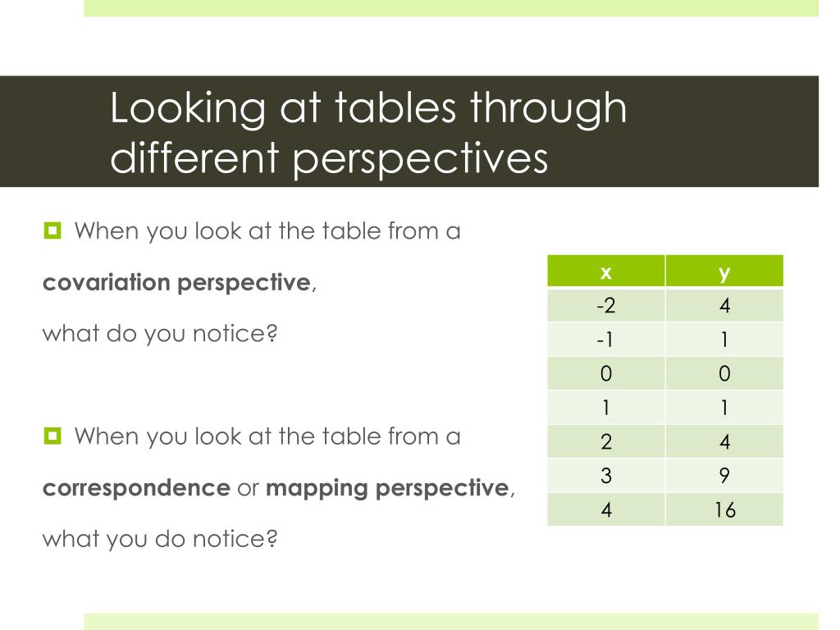Screen dimensions: 840x630
Task: Click the light green bar at bottom
Action: click(451, 622)
